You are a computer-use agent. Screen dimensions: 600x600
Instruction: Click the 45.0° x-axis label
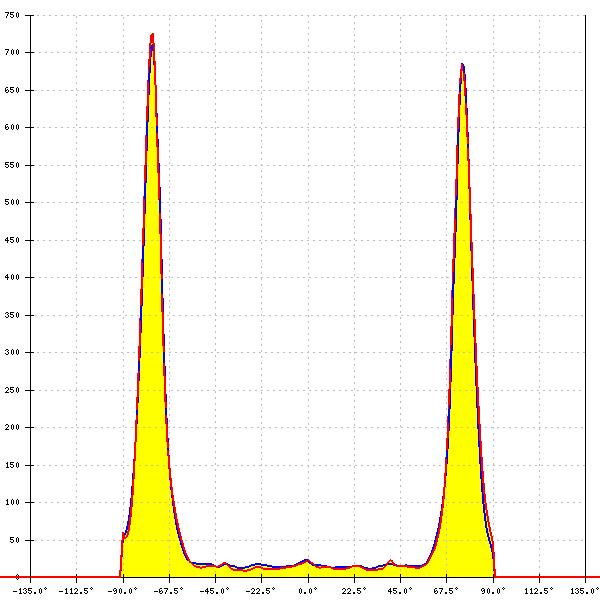[x=401, y=591]
